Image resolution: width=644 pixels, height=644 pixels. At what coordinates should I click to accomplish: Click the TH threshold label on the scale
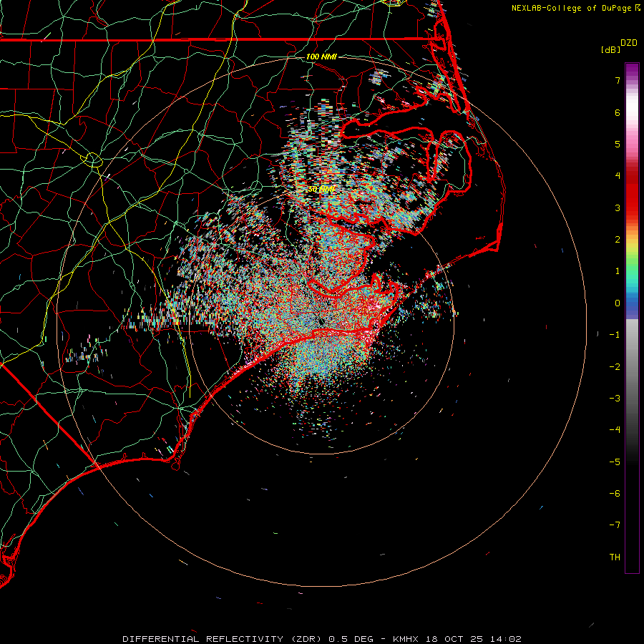click(x=615, y=557)
